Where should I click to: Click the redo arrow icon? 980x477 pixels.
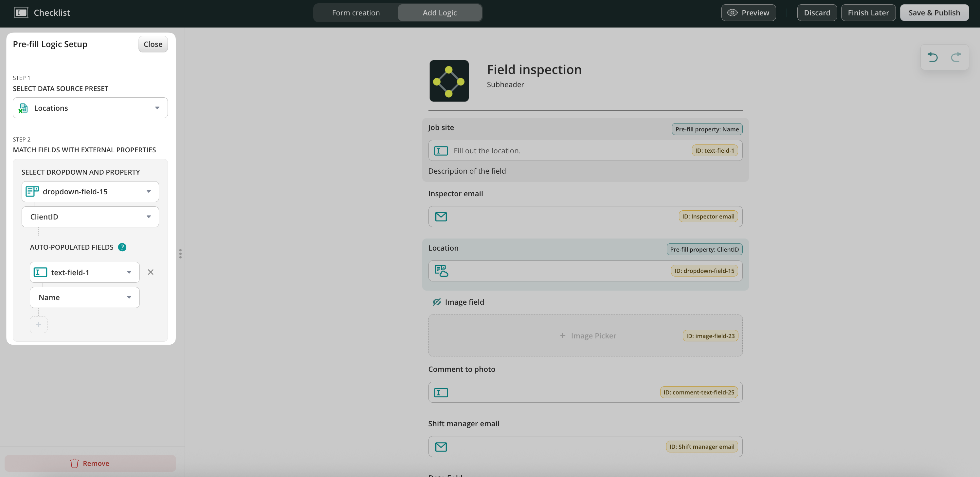(956, 57)
